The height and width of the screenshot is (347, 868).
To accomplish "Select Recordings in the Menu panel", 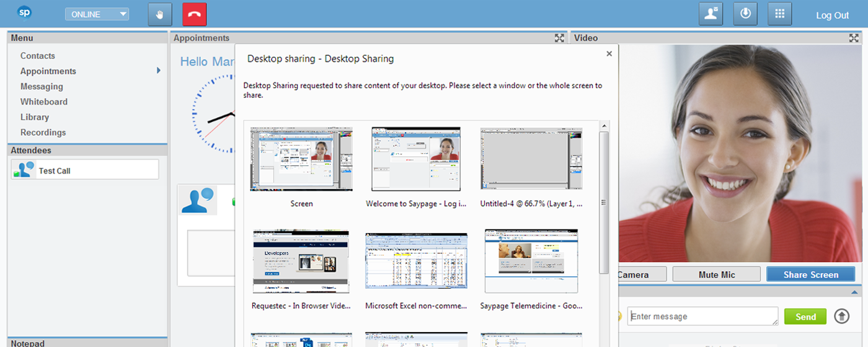I will [x=43, y=132].
